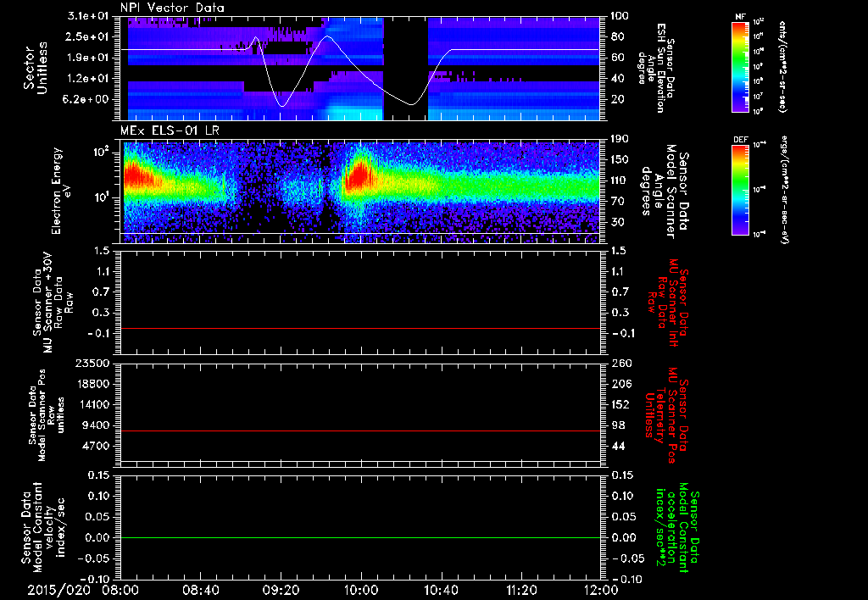This screenshot has height=600, width=868.
Task: Click the red line in MU Scanner +30V panel
Action: pos(360,329)
